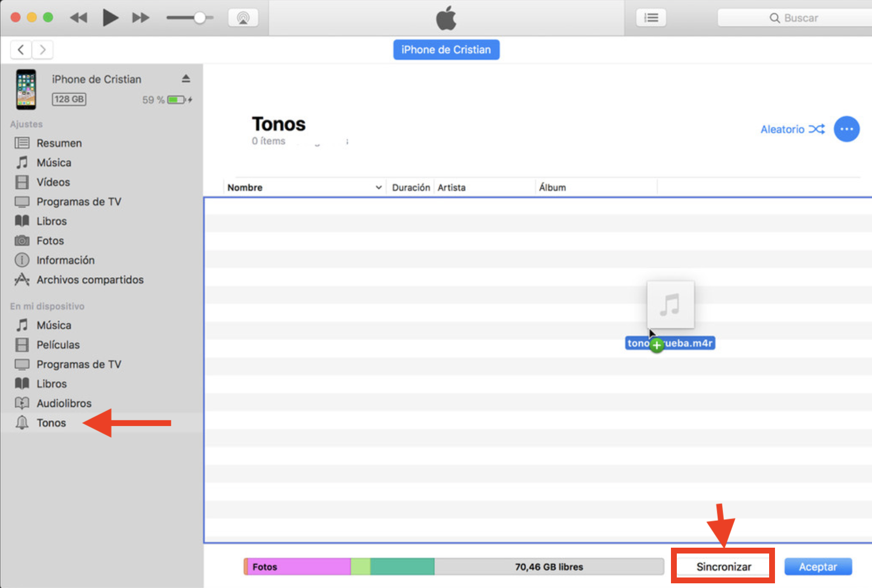The width and height of the screenshot is (872, 588).
Task: Click the red close window button
Action: coord(16,18)
